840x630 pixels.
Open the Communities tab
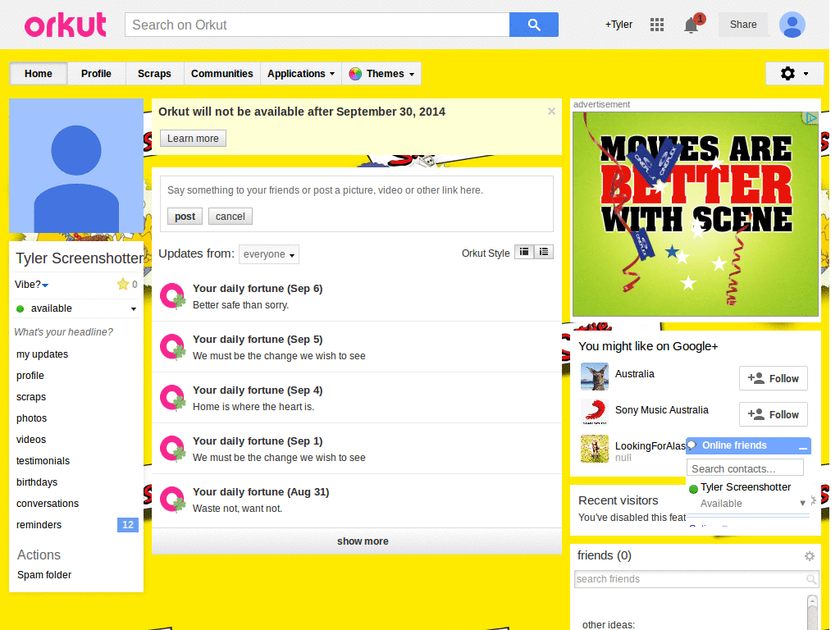point(221,74)
